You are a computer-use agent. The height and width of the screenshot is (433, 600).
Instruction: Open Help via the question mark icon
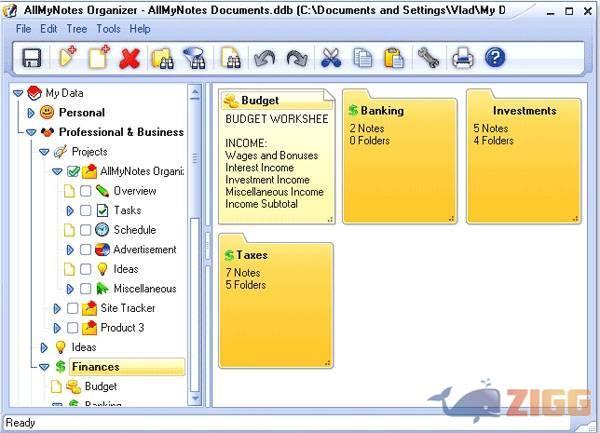click(494, 59)
